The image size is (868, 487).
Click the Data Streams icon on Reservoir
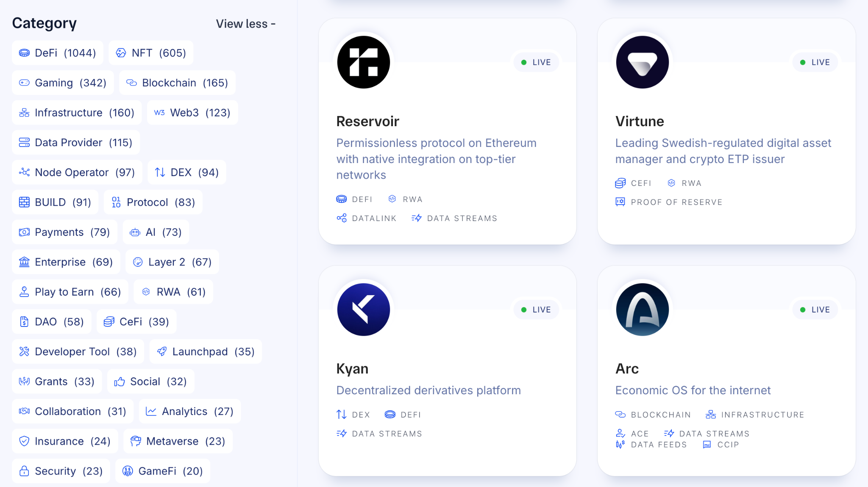(x=416, y=218)
